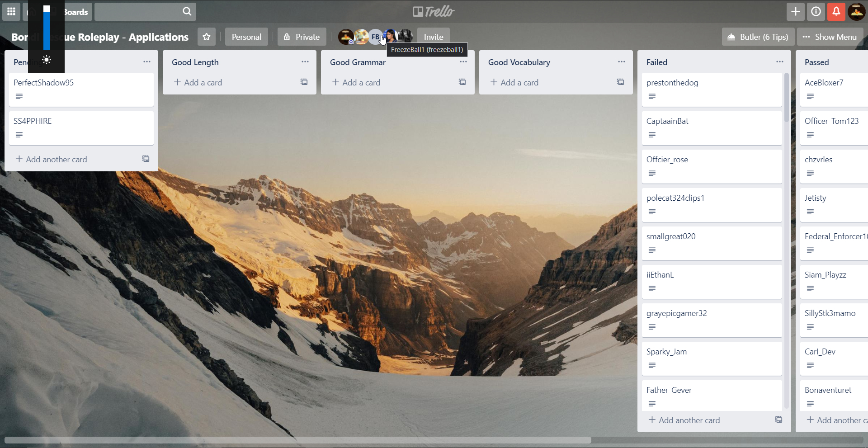868x448 pixels.
Task: Click the card template icon in Good Vocabulary list
Action: pos(620,82)
